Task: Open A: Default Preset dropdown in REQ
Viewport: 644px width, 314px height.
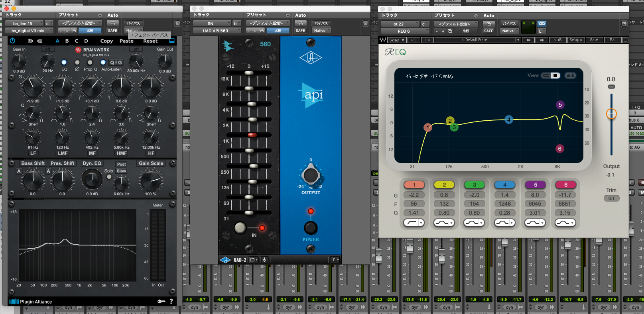Action: tap(477, 40)
